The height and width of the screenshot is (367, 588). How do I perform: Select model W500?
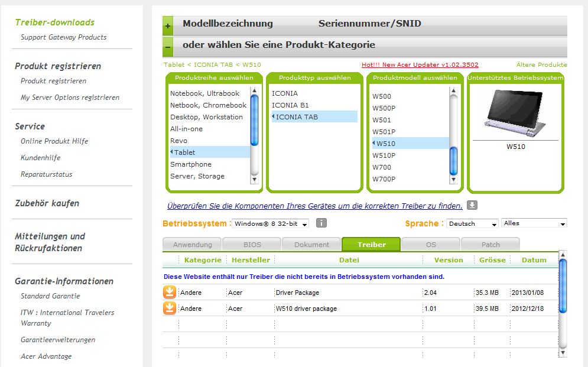pos(382,96)
